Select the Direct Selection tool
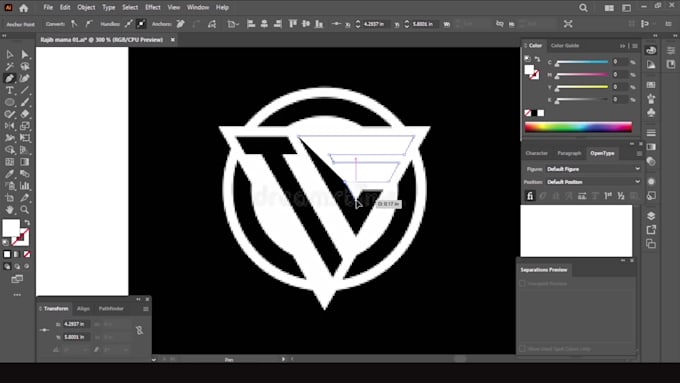Viewport: 680px width, 383px height. point(25,54)
